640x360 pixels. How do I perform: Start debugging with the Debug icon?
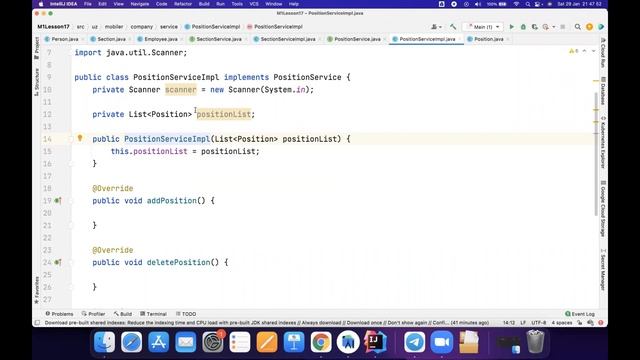pyautogui.click(x=523, y=27)
